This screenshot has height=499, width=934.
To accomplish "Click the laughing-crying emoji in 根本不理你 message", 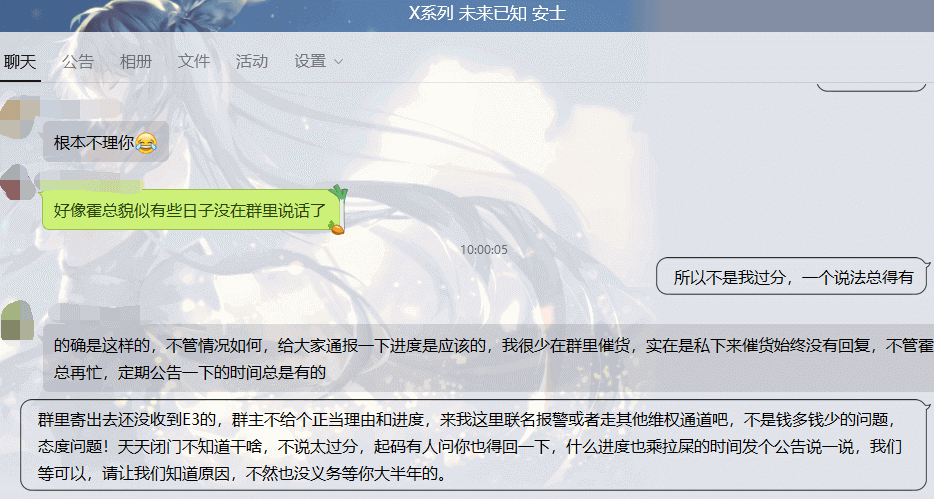I will (x=146, y=143).
